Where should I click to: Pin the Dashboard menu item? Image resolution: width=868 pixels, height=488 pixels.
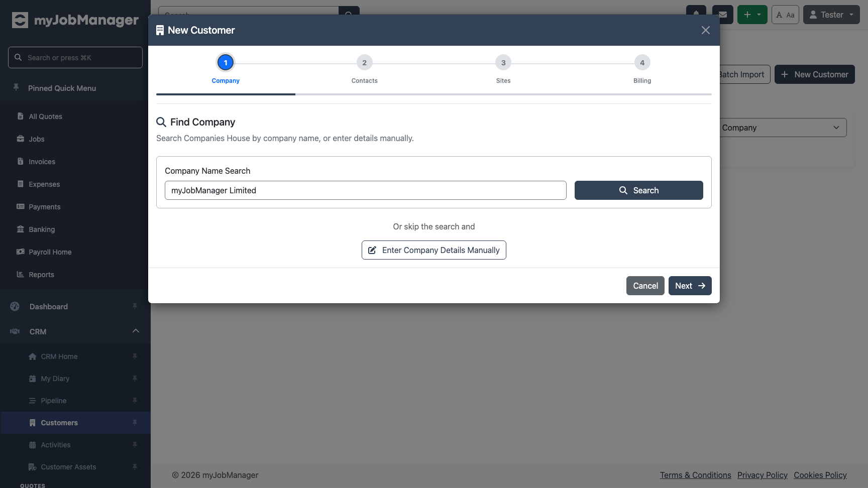click(135, 306)
